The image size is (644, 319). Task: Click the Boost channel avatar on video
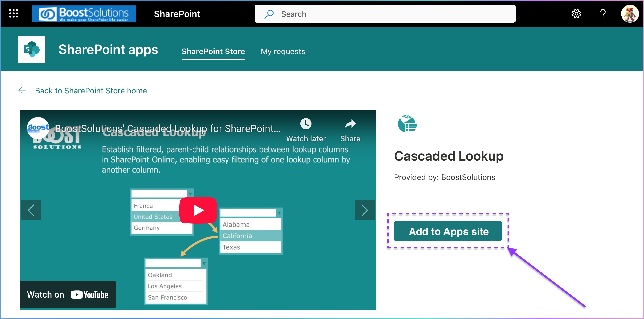tap(38, 128)
